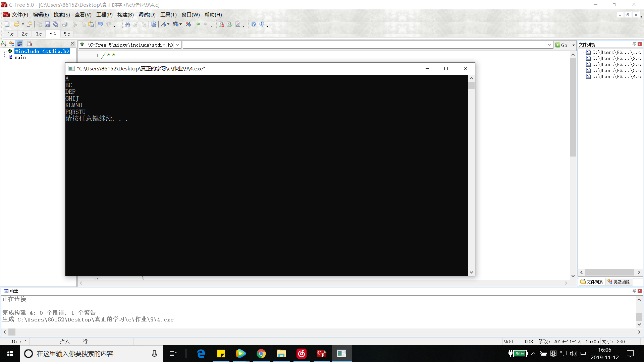Open the 构建(B) build menu
644x362 pixels.
[x=125, y=15]
